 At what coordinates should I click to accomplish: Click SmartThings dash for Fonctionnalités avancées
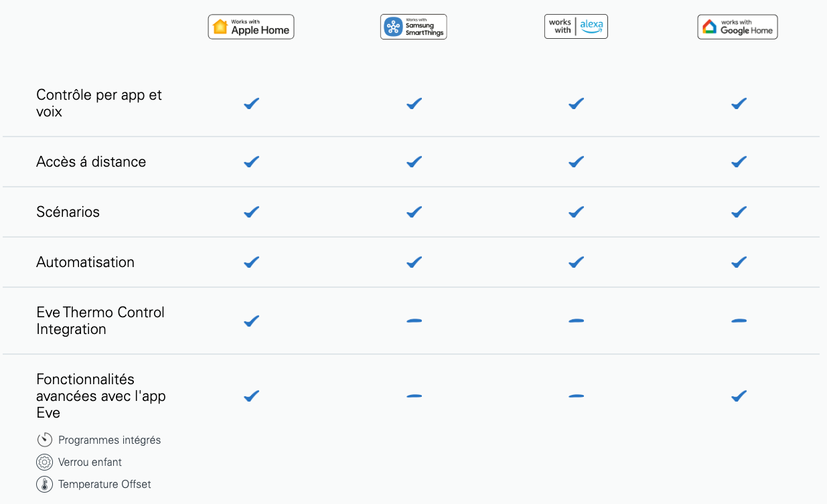tap(414, 396)
